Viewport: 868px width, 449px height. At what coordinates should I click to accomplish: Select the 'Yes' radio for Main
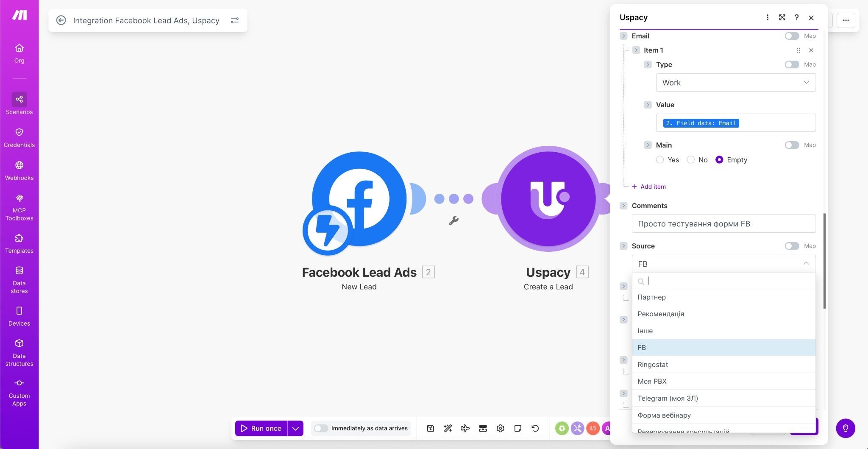pos(660,160)
